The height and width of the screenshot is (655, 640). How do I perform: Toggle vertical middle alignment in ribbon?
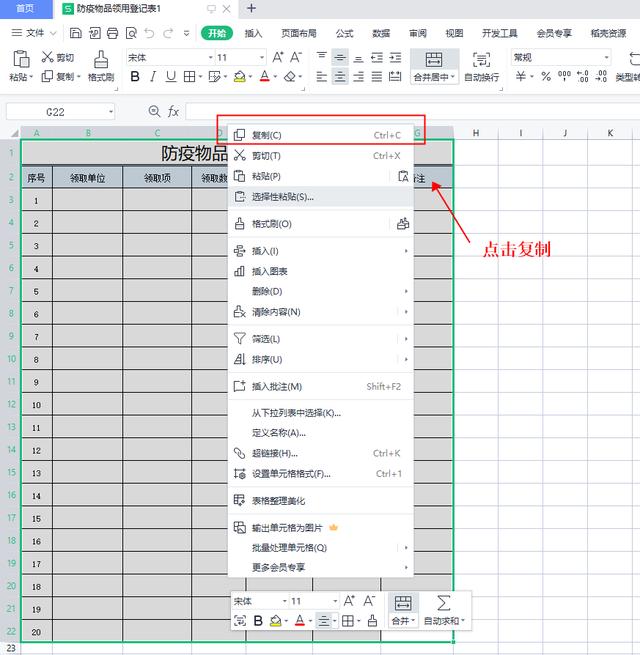click(340, 57)
